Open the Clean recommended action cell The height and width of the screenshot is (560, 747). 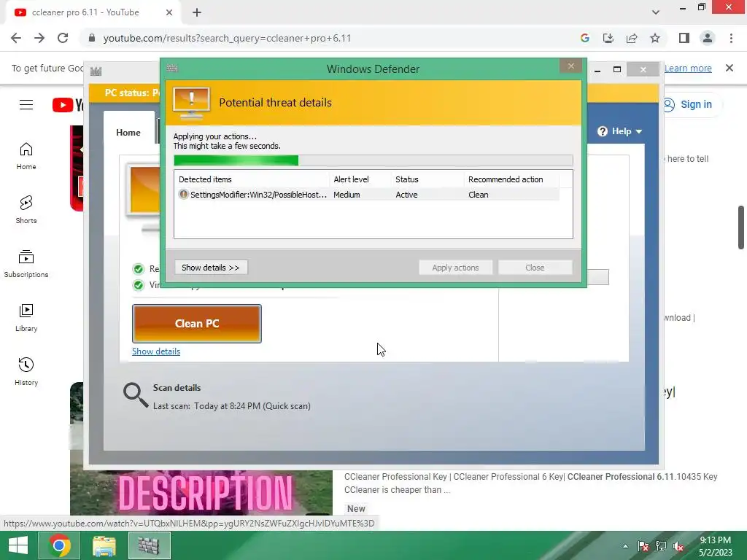[479, 195]
